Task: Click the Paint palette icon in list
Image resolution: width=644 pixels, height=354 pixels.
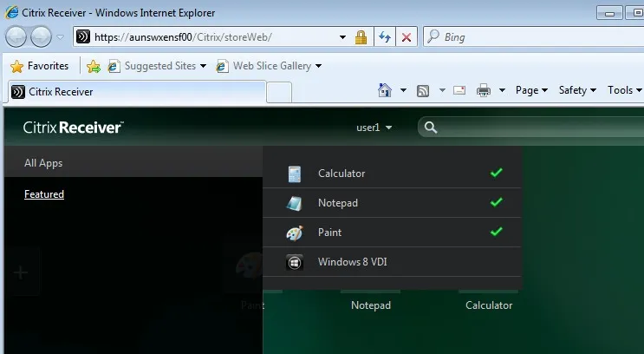Action: click(295, 233)
